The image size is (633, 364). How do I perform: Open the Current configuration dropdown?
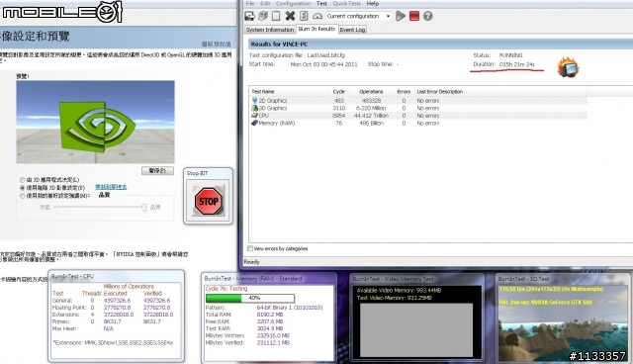[358, 16]
